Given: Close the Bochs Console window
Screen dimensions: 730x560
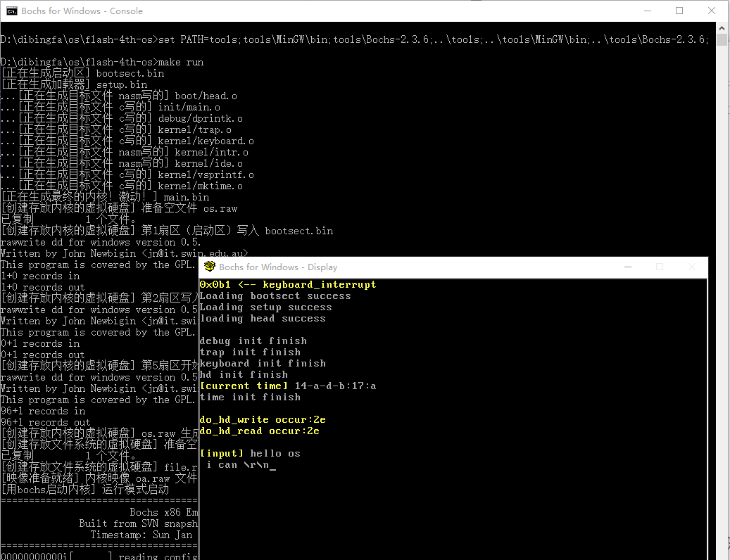Looking at the screenshot, I should [712, 11].
